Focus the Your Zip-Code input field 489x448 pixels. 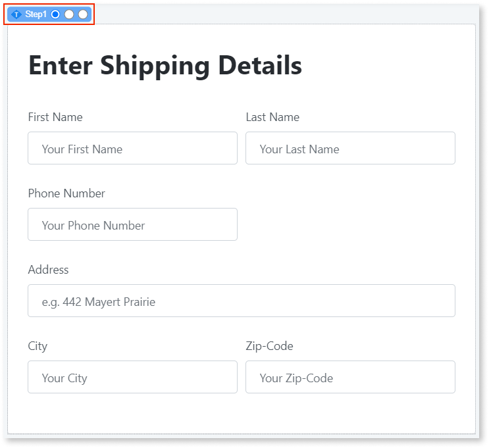(x=350, y=378)
